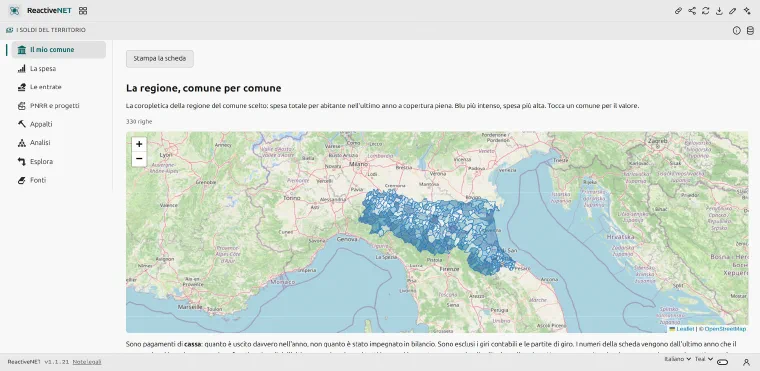Click the hand-coin icon of Le entrate
The image size is (760, 371).
click(21, 87)
